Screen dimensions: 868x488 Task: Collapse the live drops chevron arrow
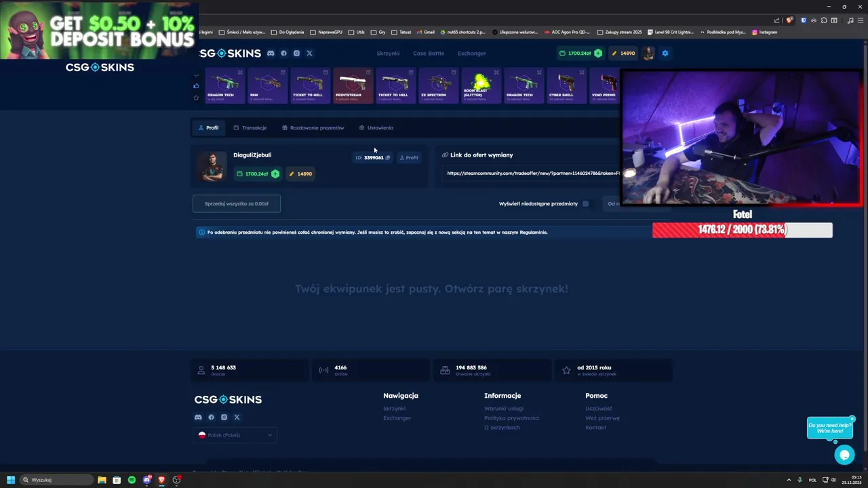coord(197,75)
